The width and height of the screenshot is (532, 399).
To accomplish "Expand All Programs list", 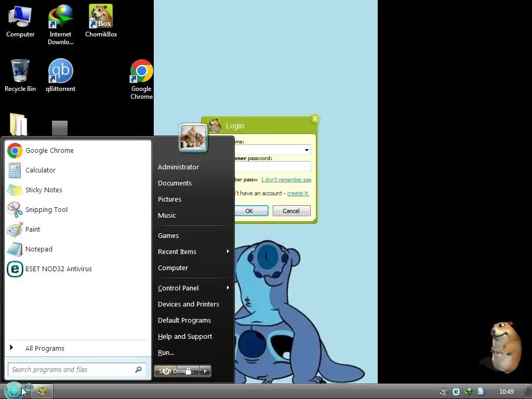I will click(78, 348).
